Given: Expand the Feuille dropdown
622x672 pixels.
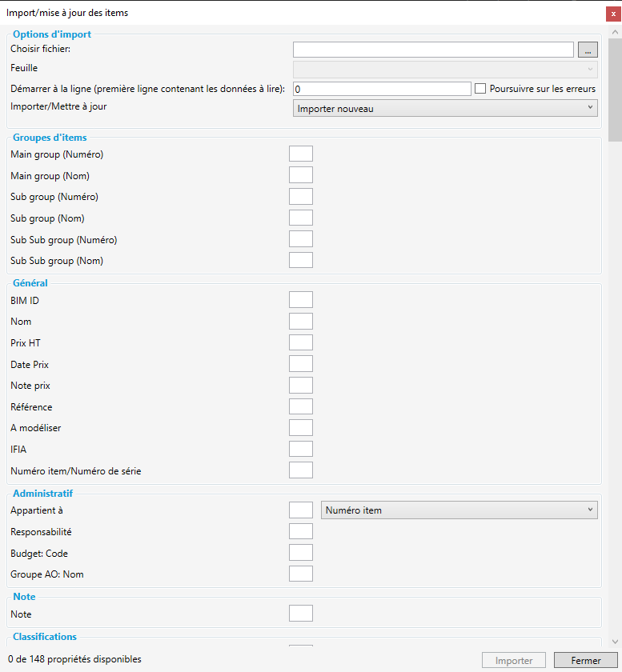Looking at the screenshot, I should pyautogui.click(x=446, y=70).
